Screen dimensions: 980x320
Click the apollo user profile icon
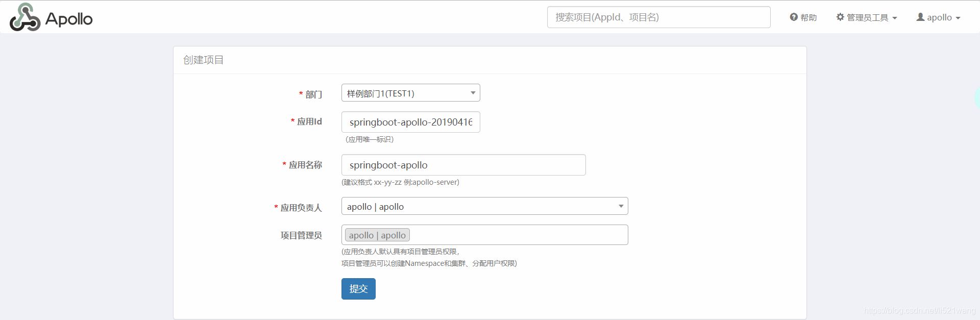tap(920, 17)
